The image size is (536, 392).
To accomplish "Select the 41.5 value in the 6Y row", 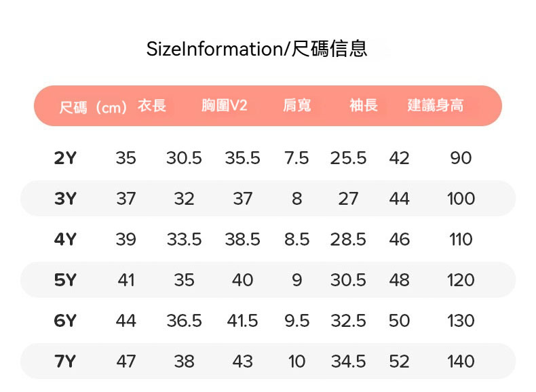I will tap(242, 321).
